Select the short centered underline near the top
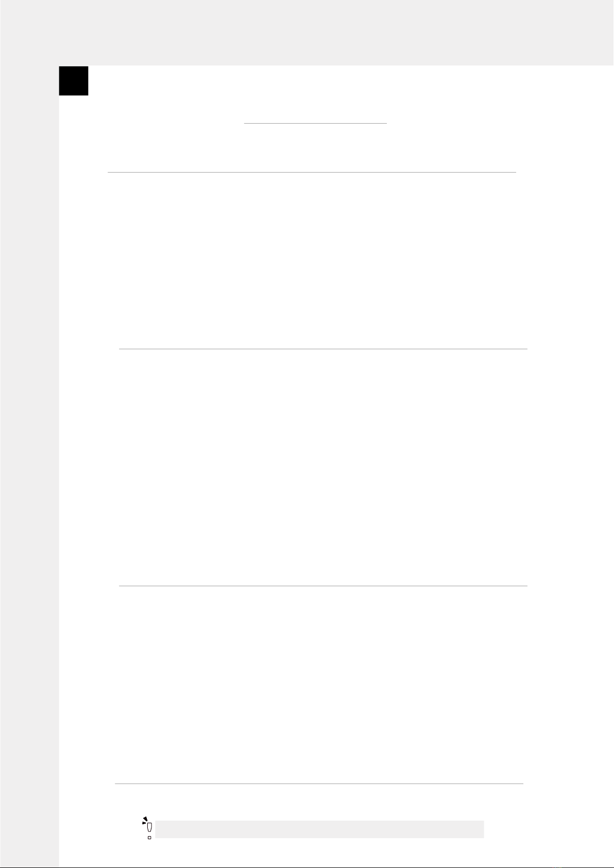 [315, 124]
